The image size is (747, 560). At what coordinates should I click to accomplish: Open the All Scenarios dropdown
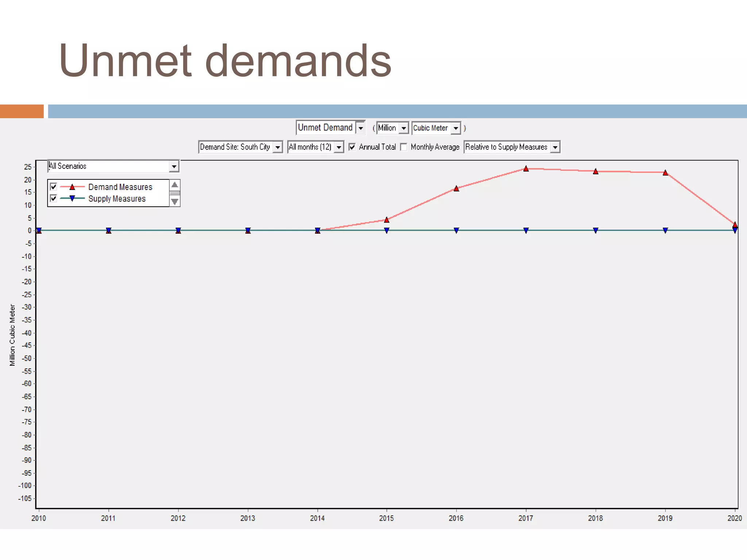click(x=174, y=167)
